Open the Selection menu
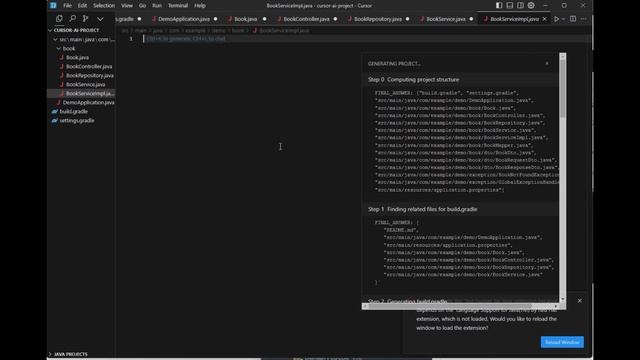Screen dimensions: 640x360 104,6
